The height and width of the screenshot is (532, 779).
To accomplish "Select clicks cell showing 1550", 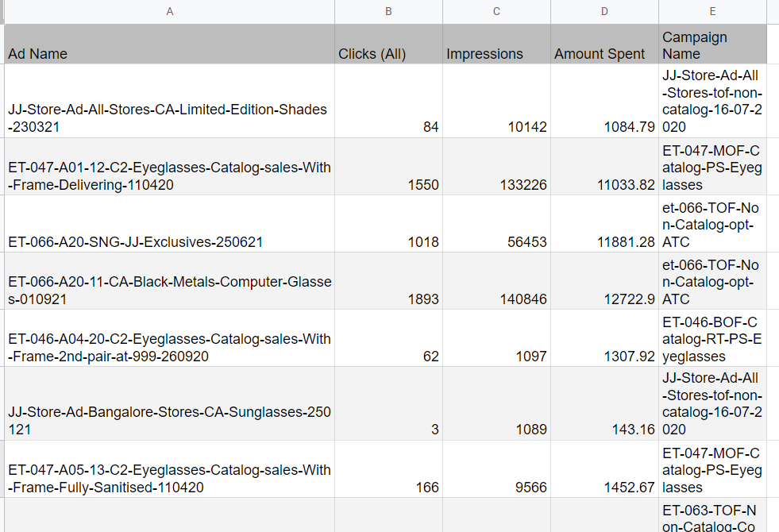I will (388, 167).
